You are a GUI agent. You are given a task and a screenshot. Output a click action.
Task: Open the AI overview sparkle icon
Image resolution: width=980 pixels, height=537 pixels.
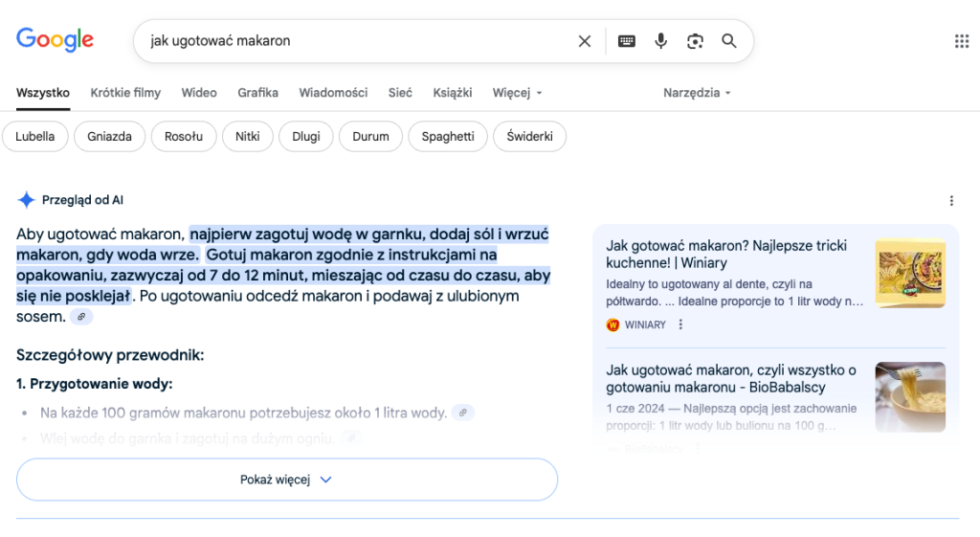(26, 200)
